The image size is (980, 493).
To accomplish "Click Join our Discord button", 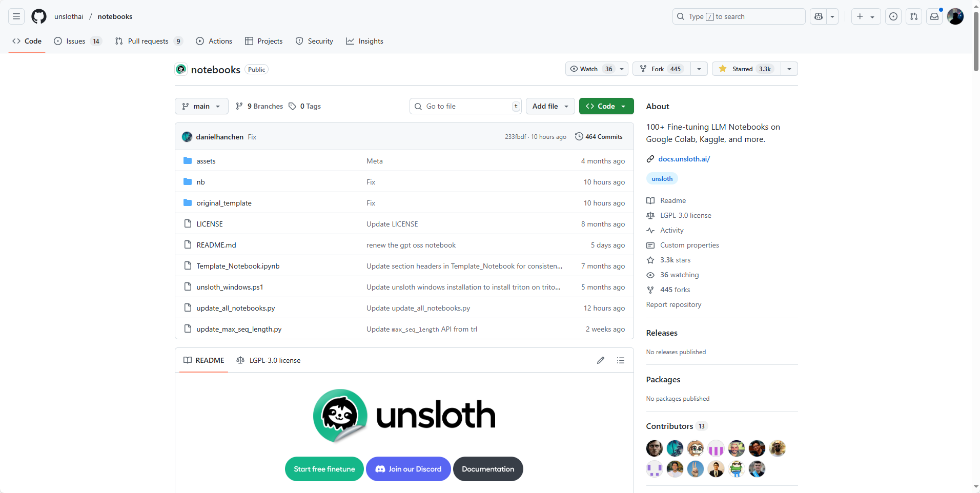I will pos(409,469).
